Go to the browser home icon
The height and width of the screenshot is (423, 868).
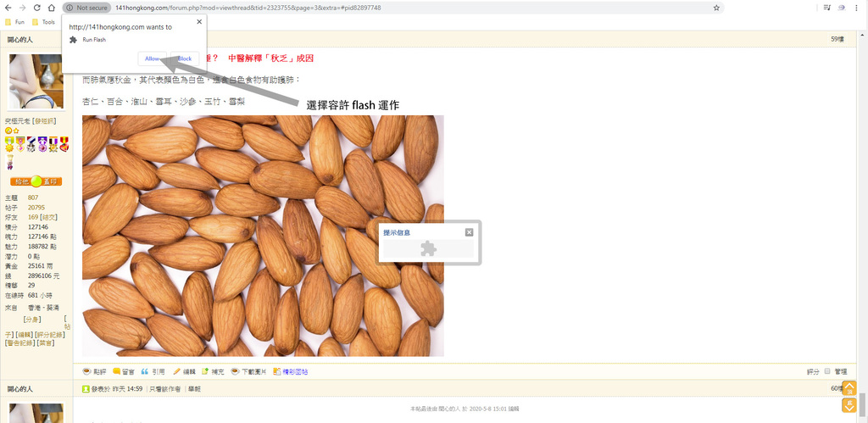click(x=51, y=8)
